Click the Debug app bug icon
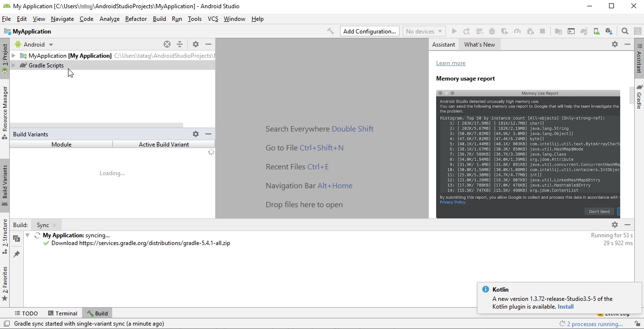644x329 pixels. 492,31
